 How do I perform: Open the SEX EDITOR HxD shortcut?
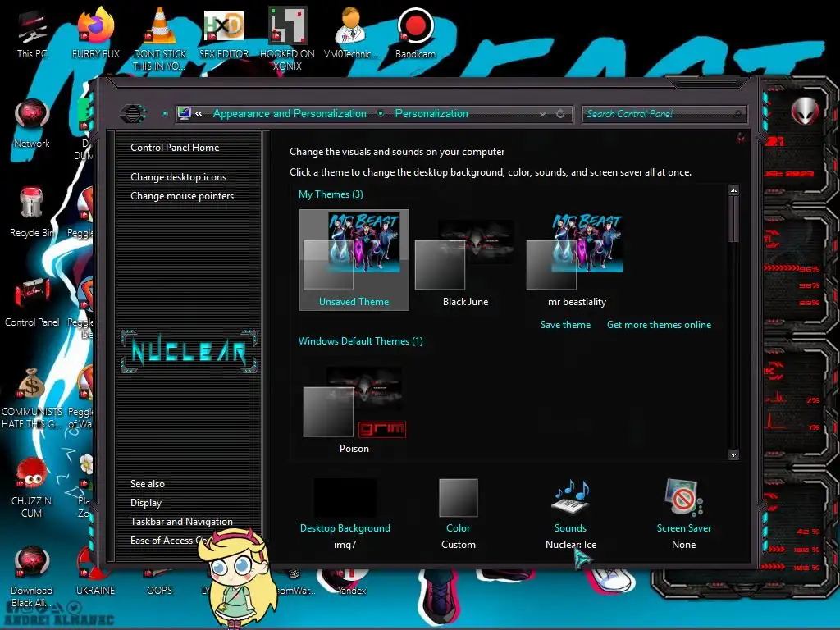coord(224,33)
